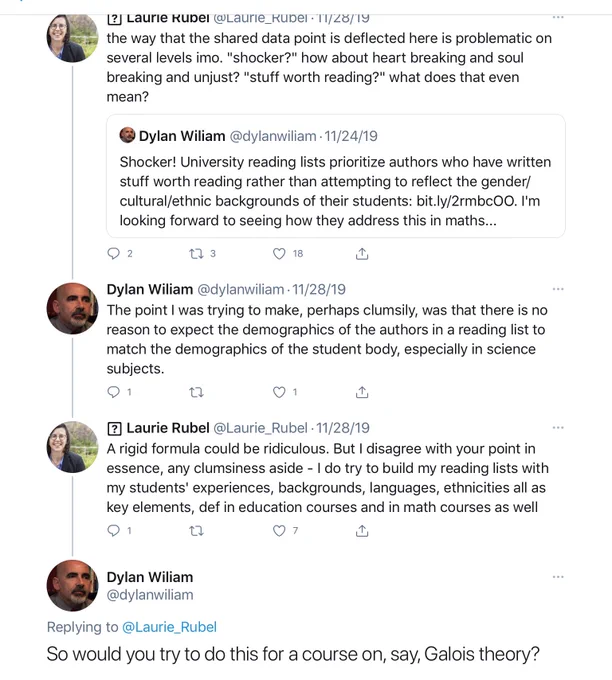612x680 pixels.
Task: Open more options on Laurie Rubel's second tweet
Action: [558, 428]
